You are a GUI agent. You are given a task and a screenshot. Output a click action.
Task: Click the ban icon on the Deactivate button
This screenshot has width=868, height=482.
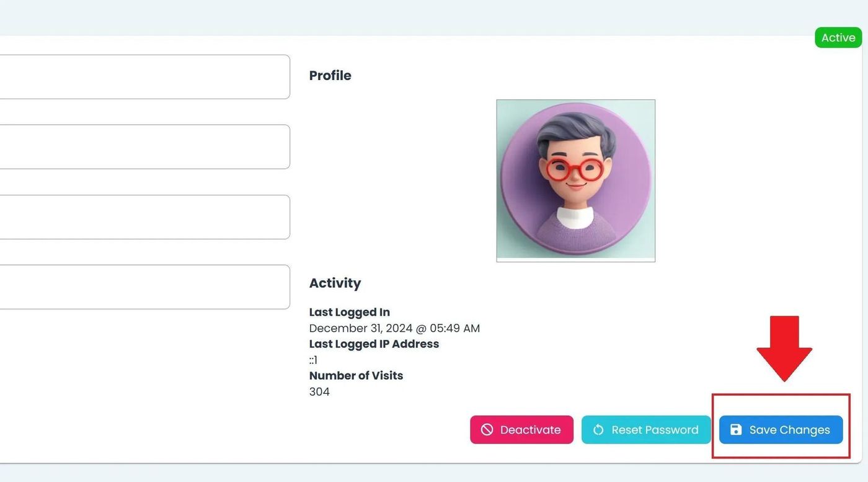[x=487, y=430]
